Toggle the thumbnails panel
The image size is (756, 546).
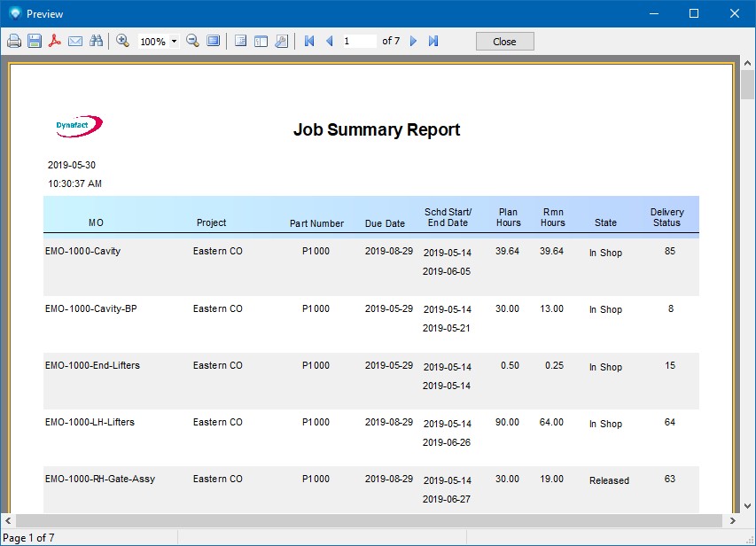pos(261,42)
